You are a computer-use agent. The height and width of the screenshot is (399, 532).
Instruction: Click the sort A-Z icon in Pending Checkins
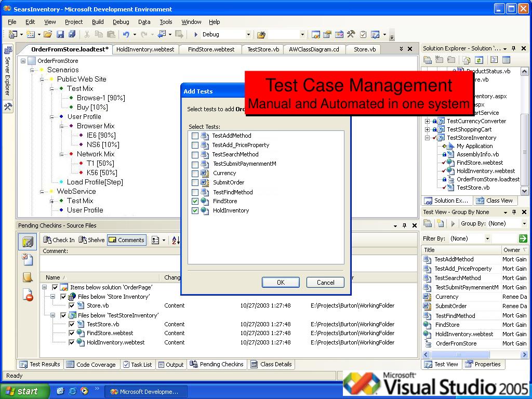[x=176, y=240]
